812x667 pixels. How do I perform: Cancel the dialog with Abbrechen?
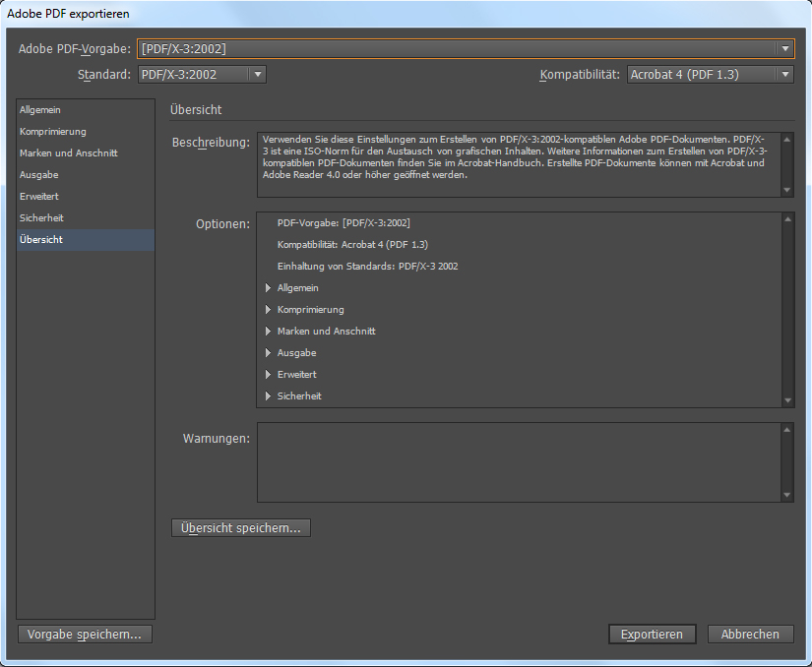click(x=750, y=635)
